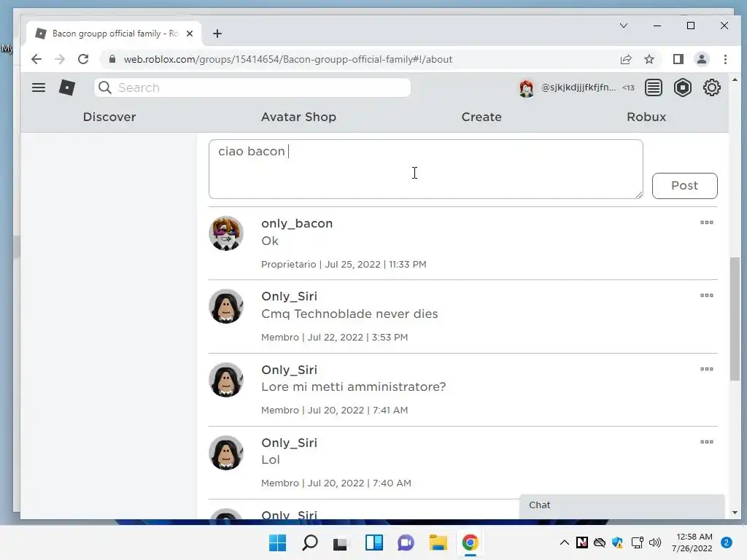Image resolution: width=747 pixels, height=560 pixels.
Task: Open the Chrome profile avatar icon
Action: click(701, 59)
